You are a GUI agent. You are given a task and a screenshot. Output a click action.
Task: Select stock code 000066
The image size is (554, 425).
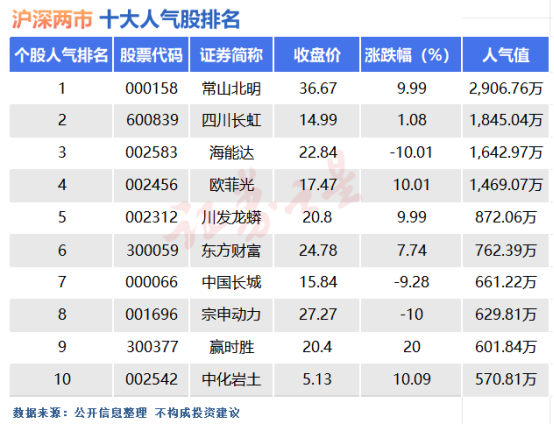pos(152,282)
